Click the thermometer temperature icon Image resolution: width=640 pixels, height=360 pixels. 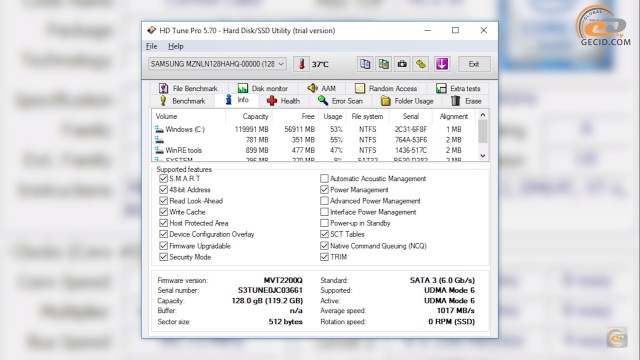click(x=302, y=64)
